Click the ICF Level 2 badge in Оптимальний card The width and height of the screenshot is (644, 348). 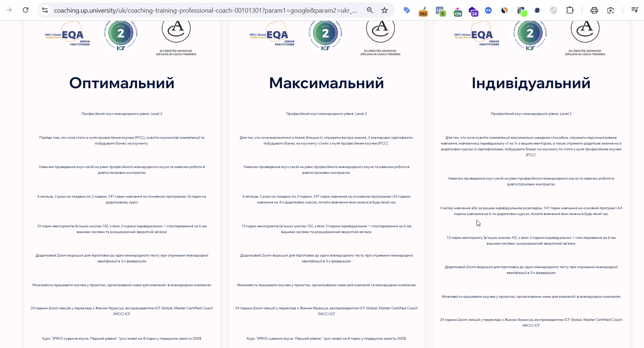click(x=121, y=35)
